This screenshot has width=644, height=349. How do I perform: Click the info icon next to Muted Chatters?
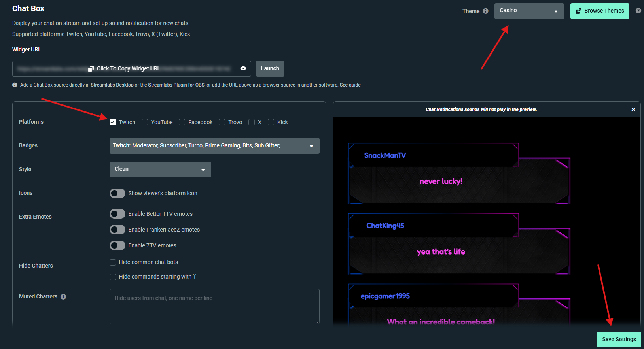(63, 297)
